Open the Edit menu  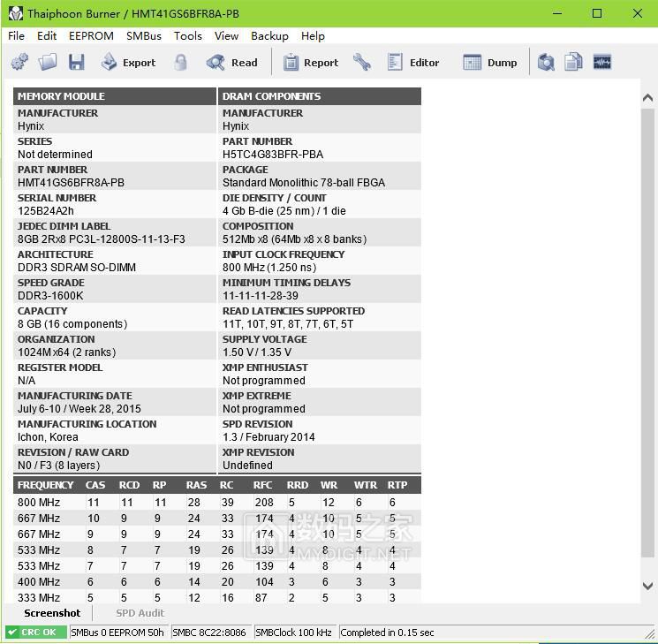pos(47,36)
